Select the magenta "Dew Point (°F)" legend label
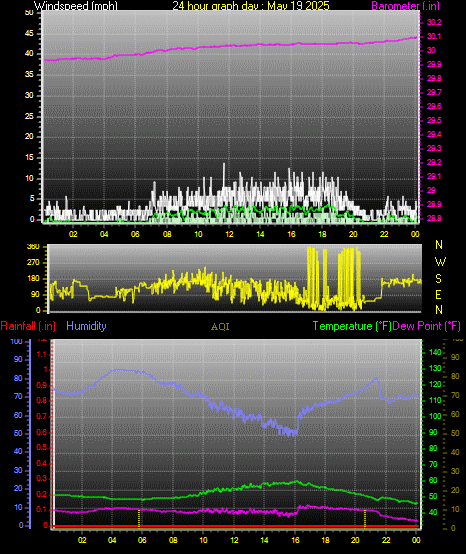Image resolution: width=466 pixels, height=554 pixels. coord(426,326)
